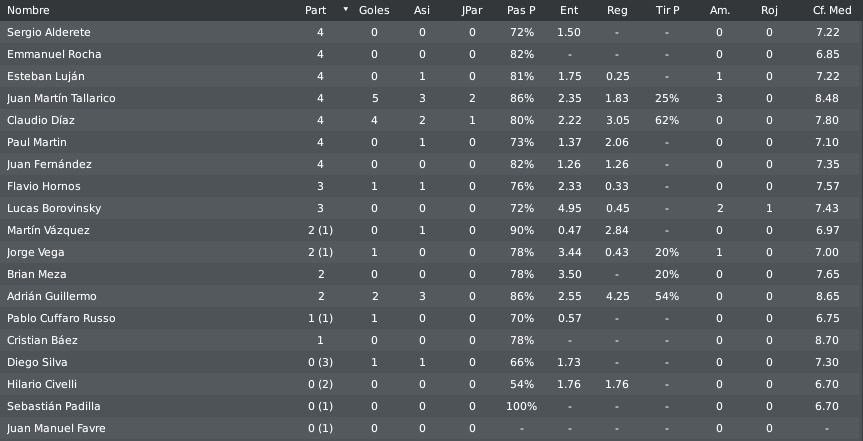
Task: Select the Claudio Díaz row
Action: (x=432, y=121)
